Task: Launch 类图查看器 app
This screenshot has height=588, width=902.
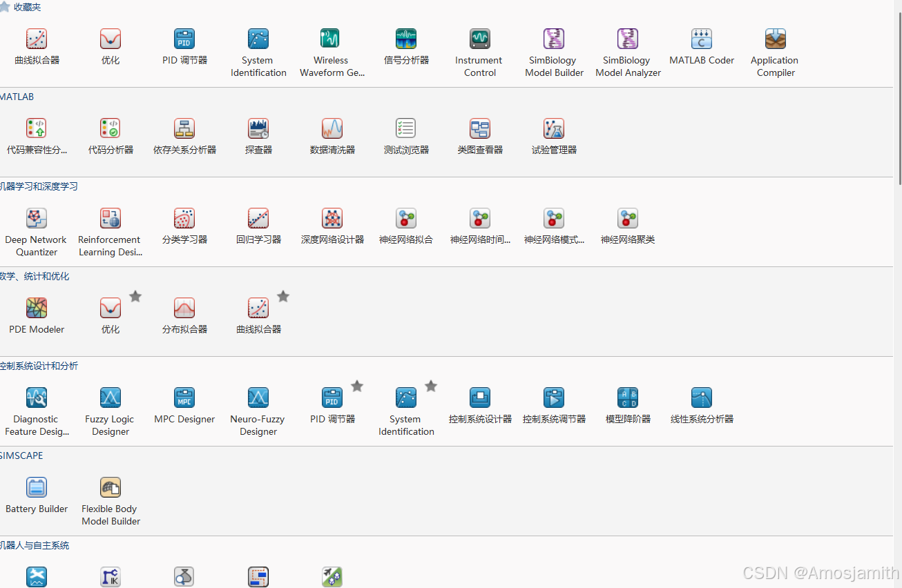Action: point(480,137)
